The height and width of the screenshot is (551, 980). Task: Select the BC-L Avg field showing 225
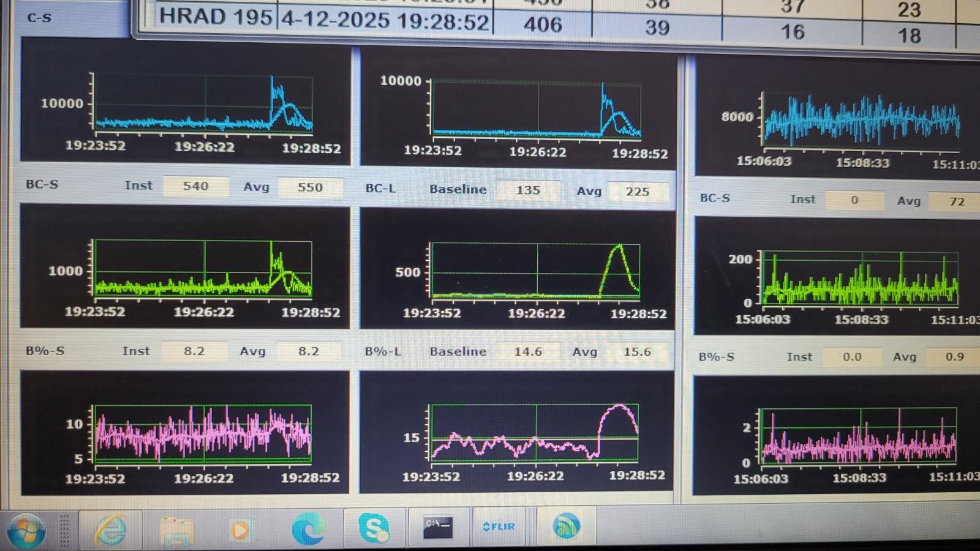pos(638,192)
